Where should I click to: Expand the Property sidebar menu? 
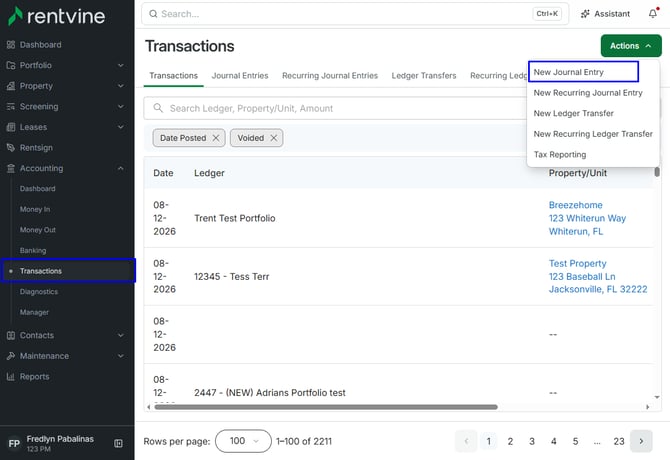coord(120,86)
